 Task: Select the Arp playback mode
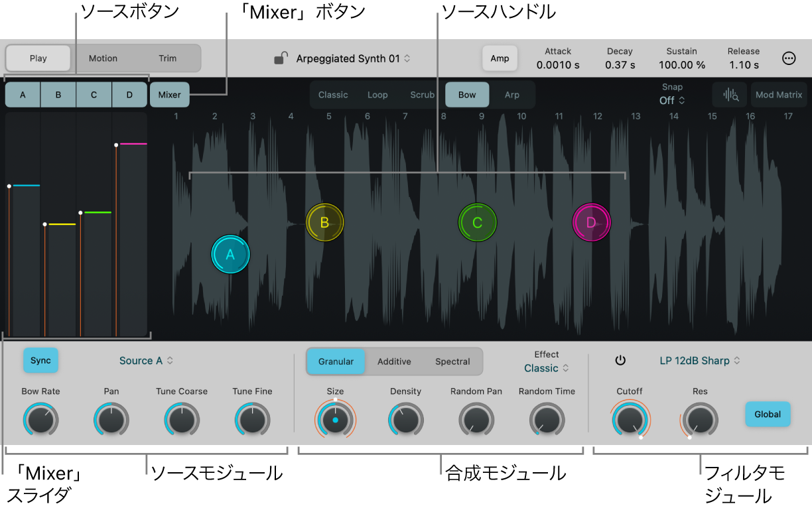click(512, 95)
